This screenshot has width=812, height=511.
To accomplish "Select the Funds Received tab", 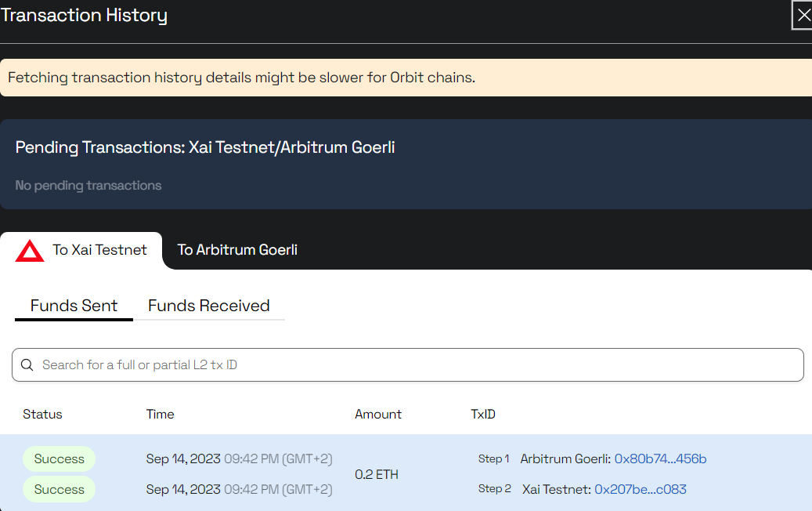I will (x=209, y=306).
